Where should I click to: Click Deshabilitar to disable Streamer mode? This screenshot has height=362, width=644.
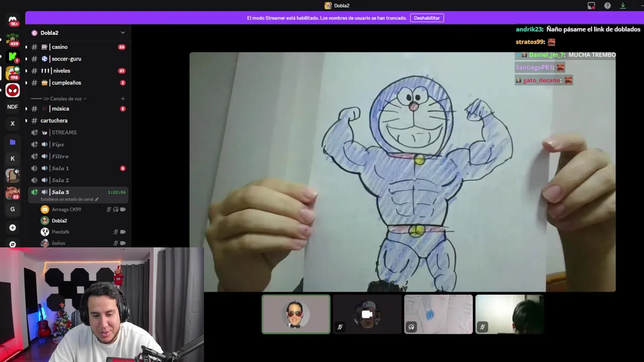click(427, 18)
